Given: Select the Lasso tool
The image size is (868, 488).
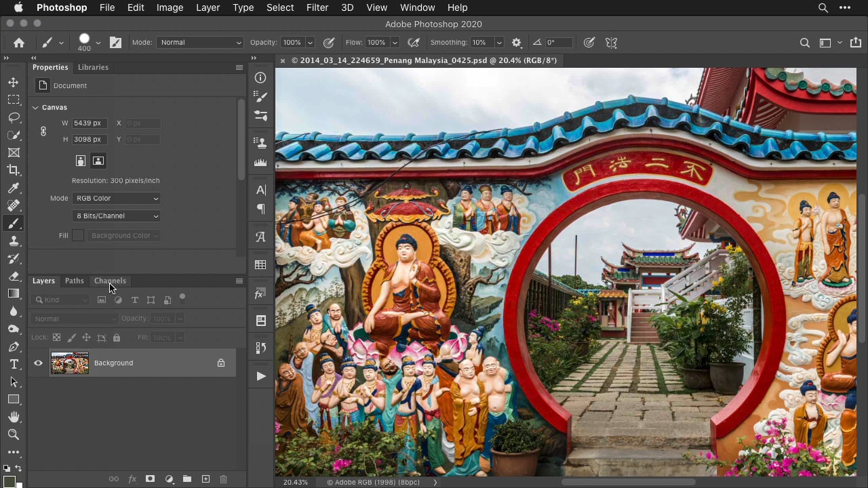Looking at the screenshot, I should coord(14,117).
